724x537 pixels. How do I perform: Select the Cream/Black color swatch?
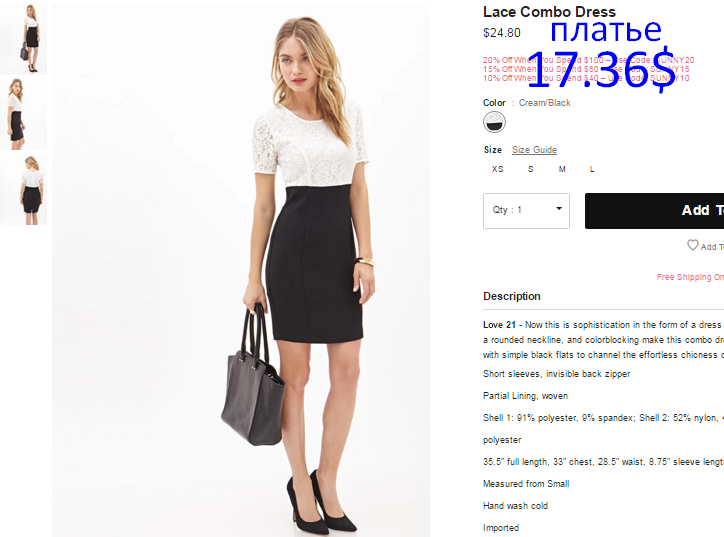tap(494, 122)
